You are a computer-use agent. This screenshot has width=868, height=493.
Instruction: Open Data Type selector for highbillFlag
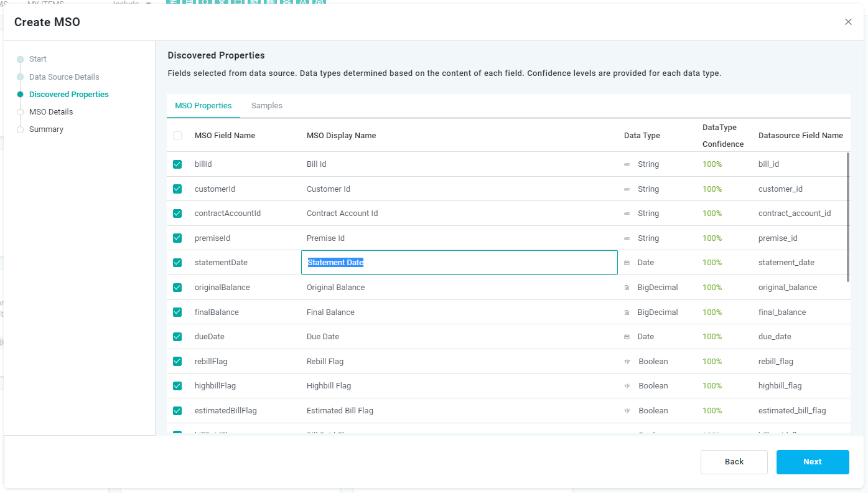pos(653,386)
